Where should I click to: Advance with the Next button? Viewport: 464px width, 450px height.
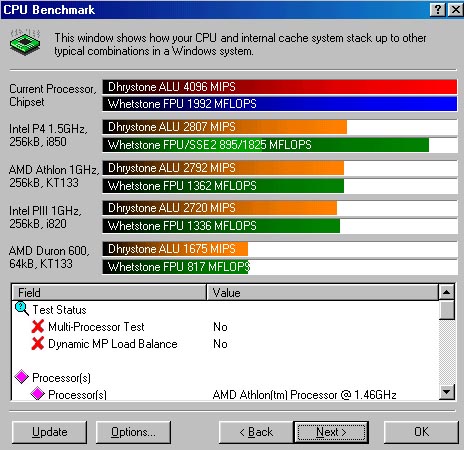pos(331,432)
